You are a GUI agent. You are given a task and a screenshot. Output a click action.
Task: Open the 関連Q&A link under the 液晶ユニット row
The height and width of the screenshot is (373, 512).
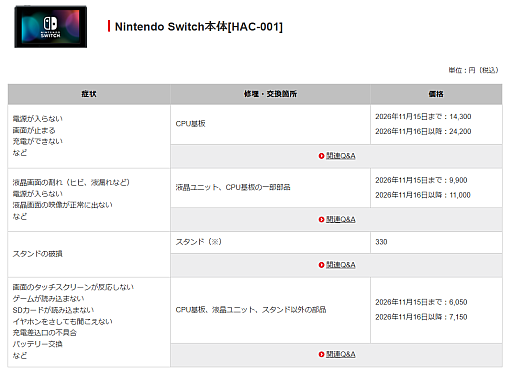tap(340, 219)
